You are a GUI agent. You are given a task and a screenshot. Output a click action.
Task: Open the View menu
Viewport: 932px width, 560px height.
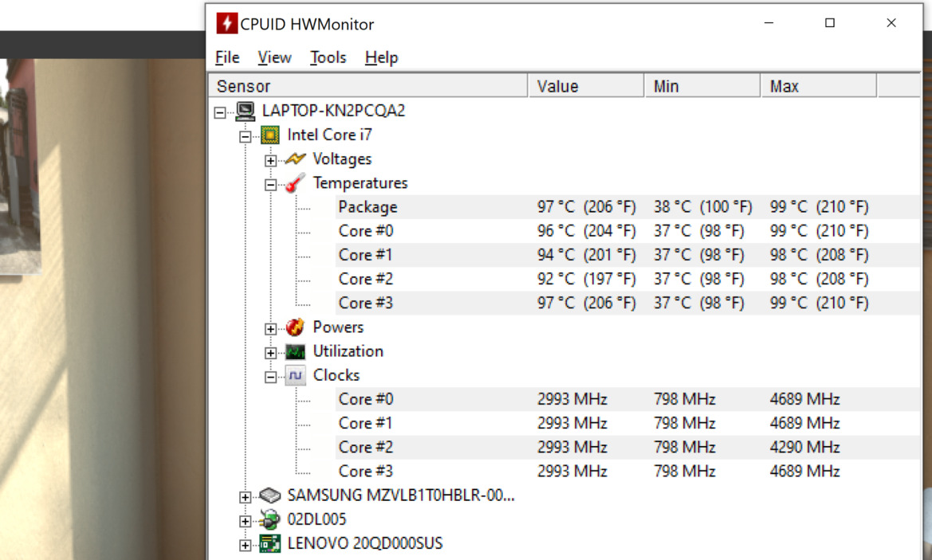tap(274, 57)
